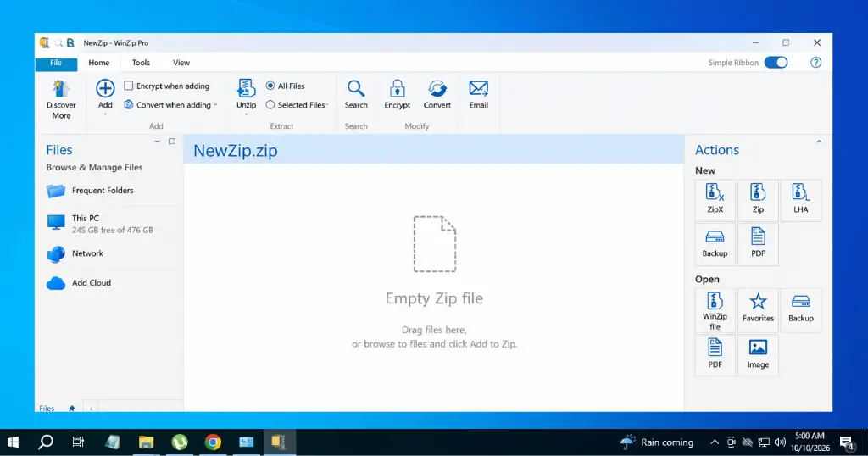Screen dimensions: 868x456
Task: Click the Convert icon in the Modify group
Action: point(437,88)
